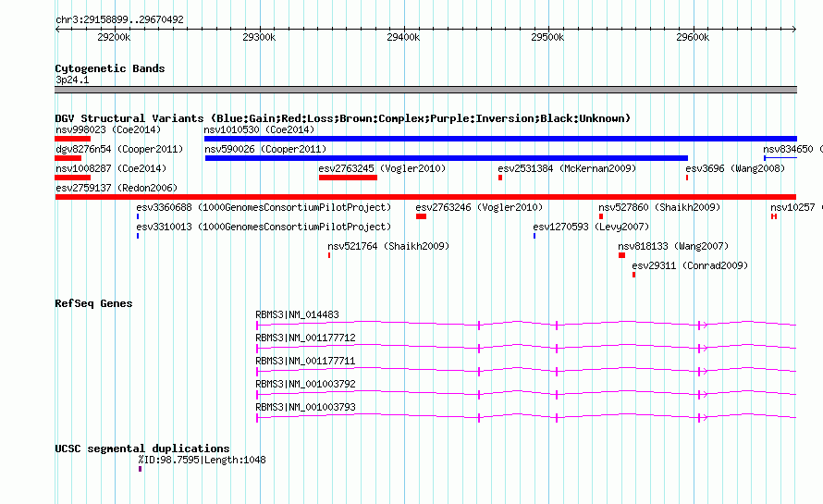Screen dimensions: 823x504
Task: Click the nsv818133 (Wang2007) label
Action: coord(673,246)
